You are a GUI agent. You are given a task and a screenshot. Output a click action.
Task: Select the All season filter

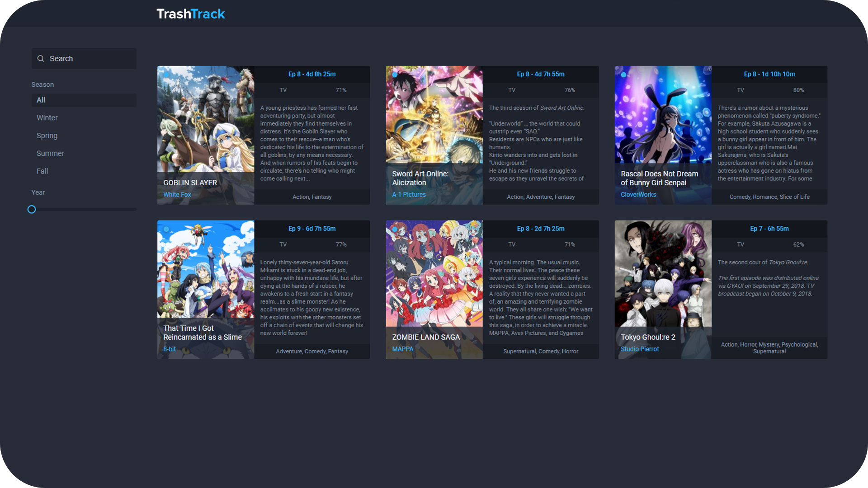coord(84,100)
